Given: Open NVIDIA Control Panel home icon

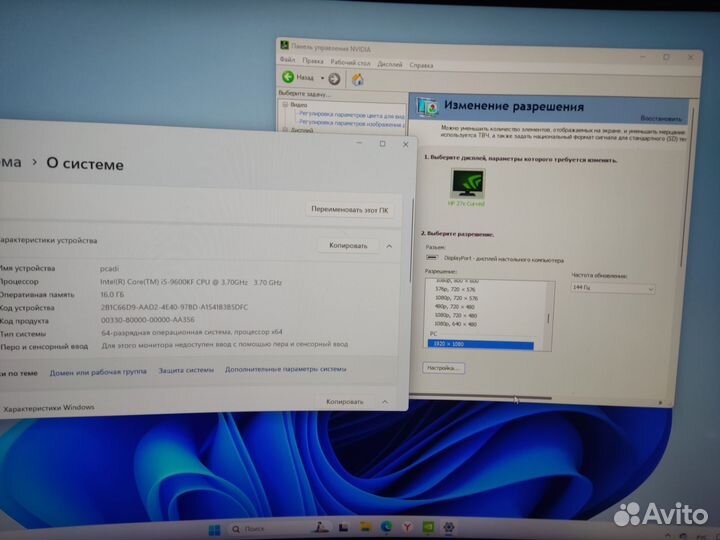Looking at the screenshot, I should 358,78.
